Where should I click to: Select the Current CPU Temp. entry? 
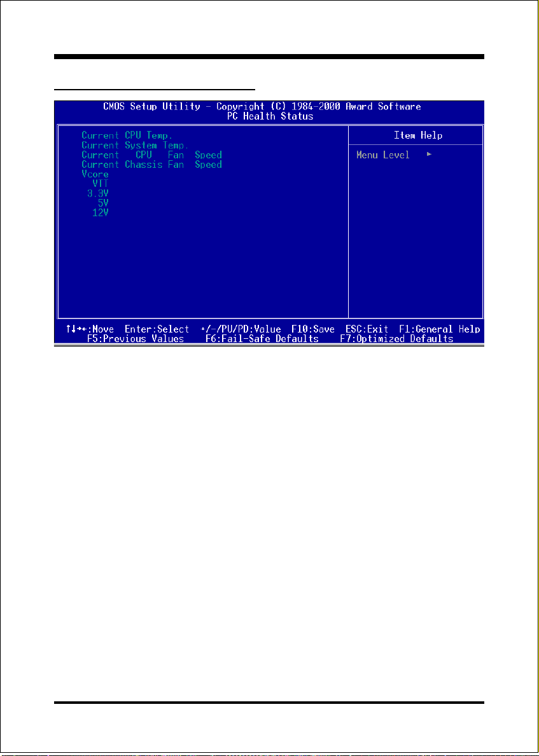(x=127, y=135)
